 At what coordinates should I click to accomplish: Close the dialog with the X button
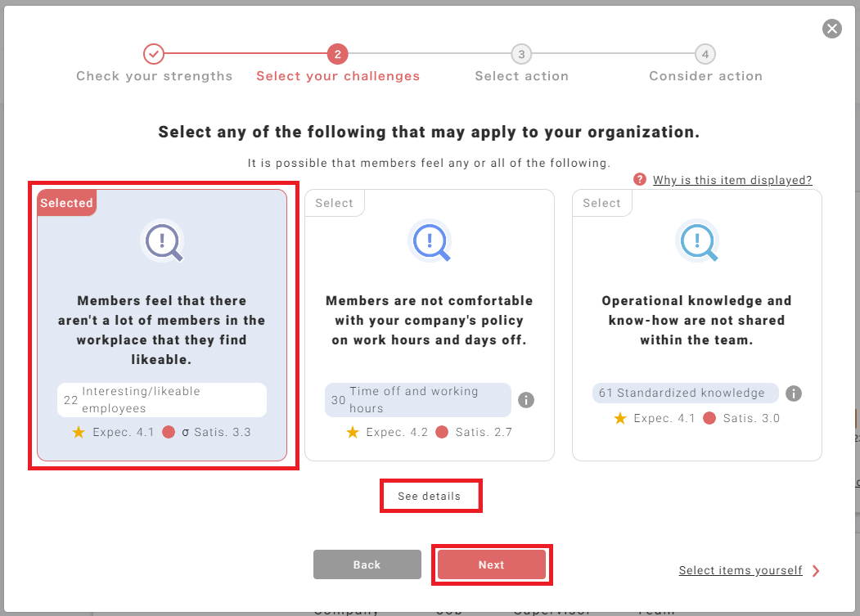coord(831,29)
